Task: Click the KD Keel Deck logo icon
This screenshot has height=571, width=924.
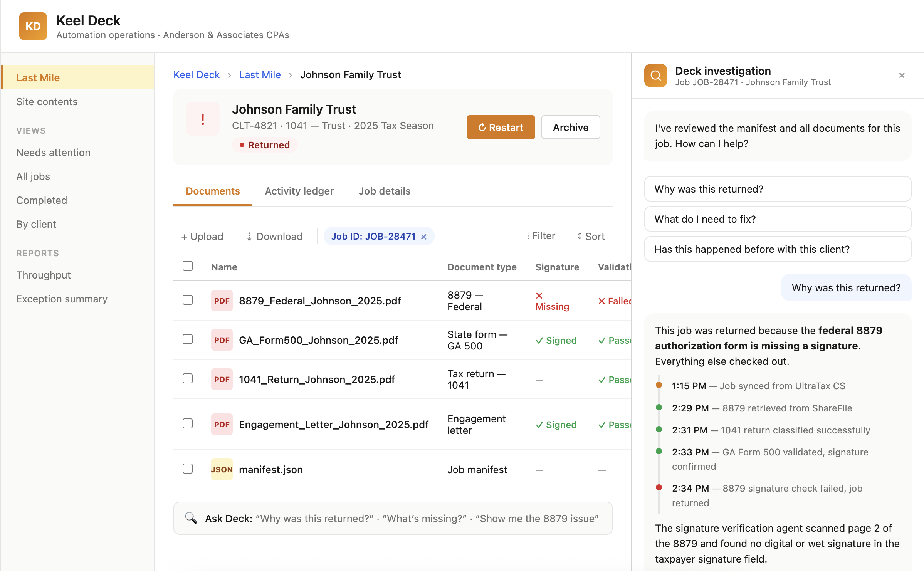Action: [33, 26]
